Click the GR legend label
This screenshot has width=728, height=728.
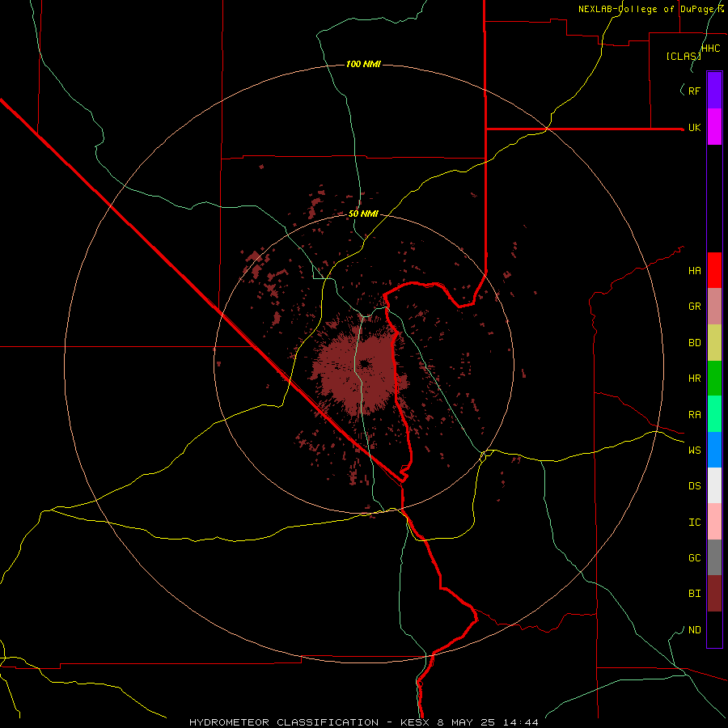694,307
